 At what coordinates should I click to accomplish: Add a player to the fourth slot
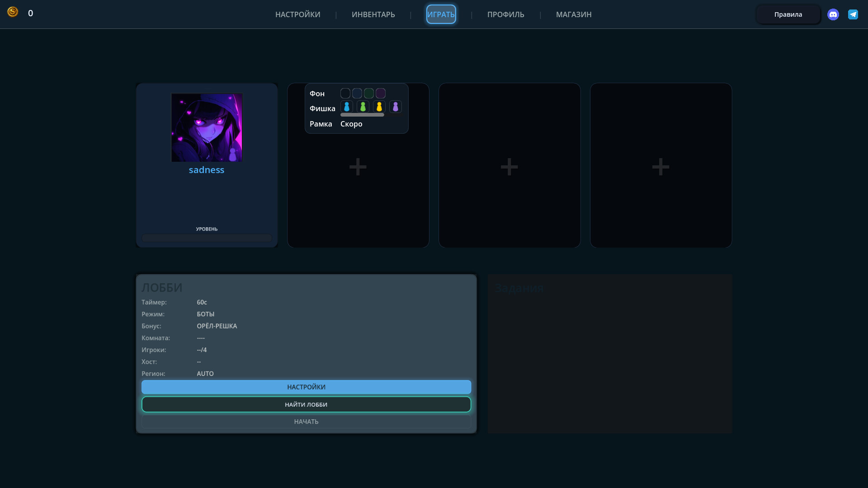point(660,167)
